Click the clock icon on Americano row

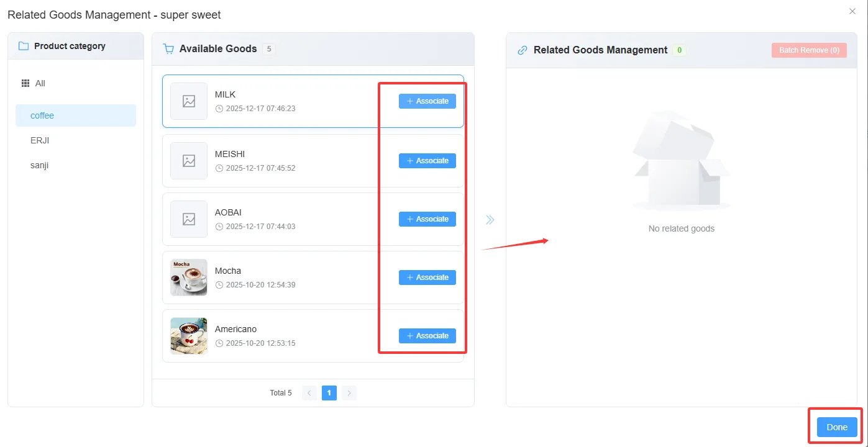[219, 343]
